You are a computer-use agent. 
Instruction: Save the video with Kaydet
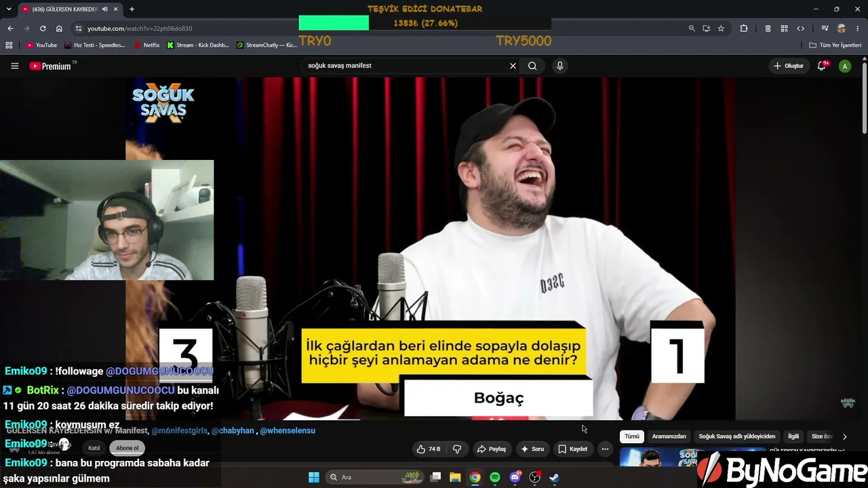(573, 449)
